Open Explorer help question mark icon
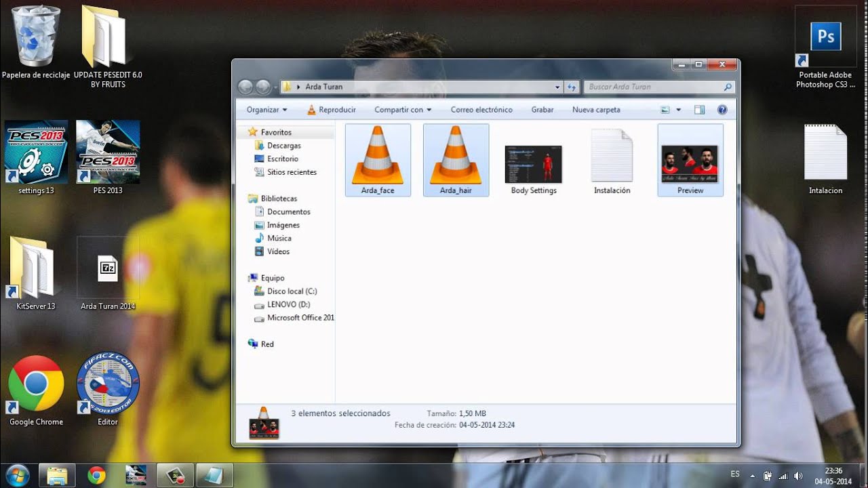The height and width of the screenshot is (488, 868). (x=722, y=110)
